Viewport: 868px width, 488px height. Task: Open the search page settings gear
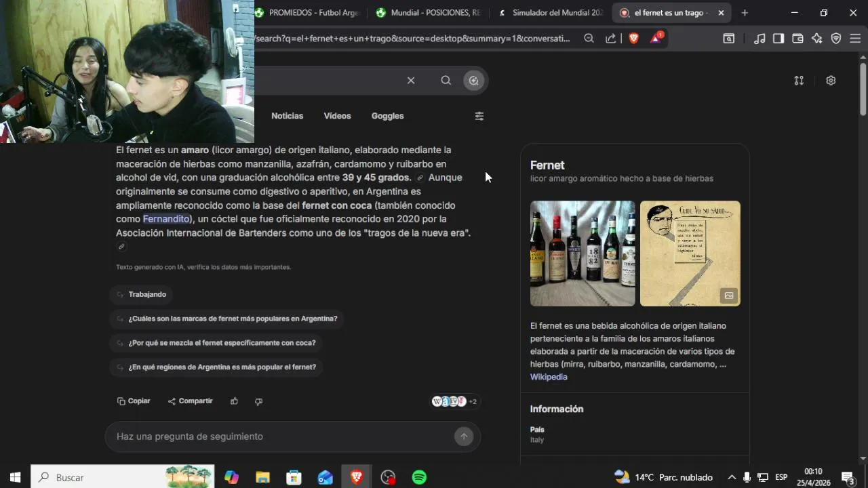point(831,80)
